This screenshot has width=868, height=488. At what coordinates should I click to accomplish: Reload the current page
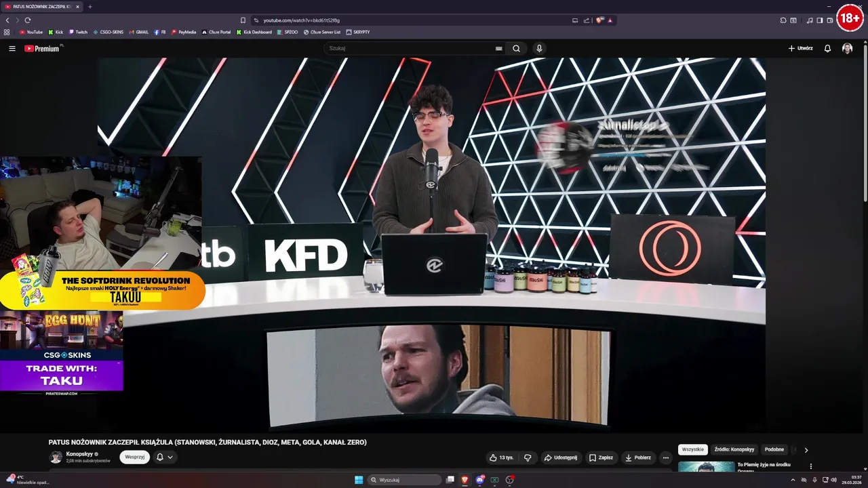coord(28,20)
